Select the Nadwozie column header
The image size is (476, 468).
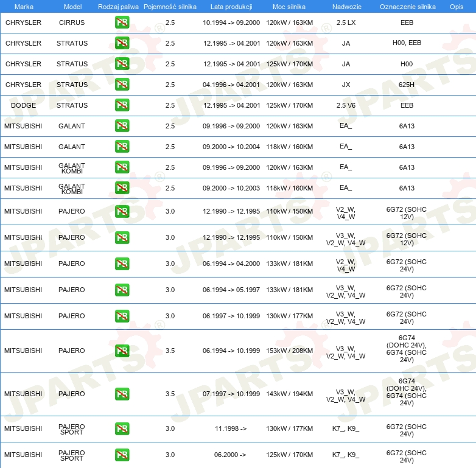tap(347, 7)
